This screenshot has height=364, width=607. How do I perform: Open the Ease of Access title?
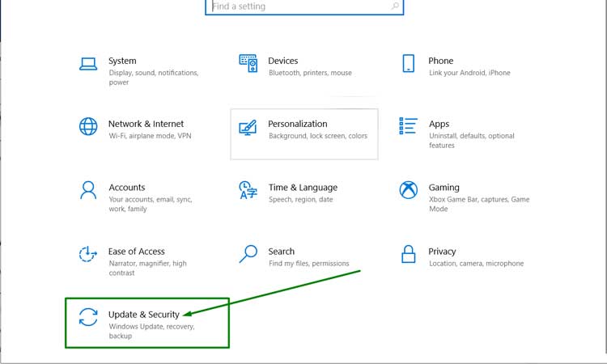coord(136,252)
